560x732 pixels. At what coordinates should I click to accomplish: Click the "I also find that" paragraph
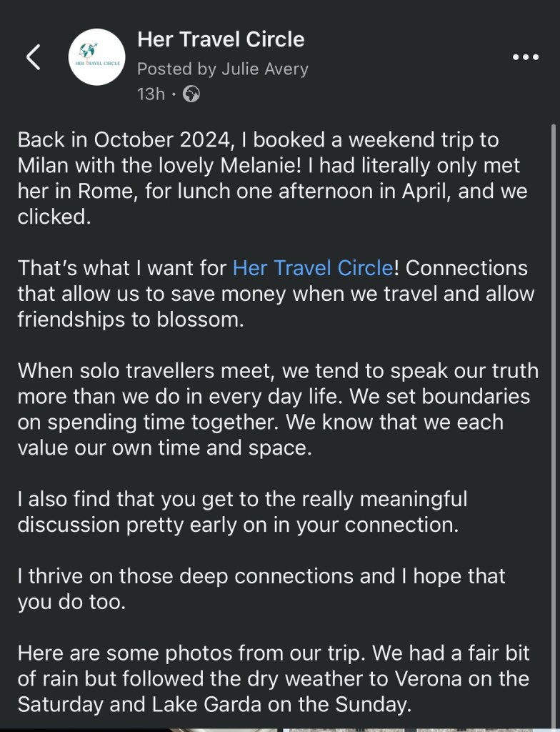pyautogui.click(x=243, y=511)
